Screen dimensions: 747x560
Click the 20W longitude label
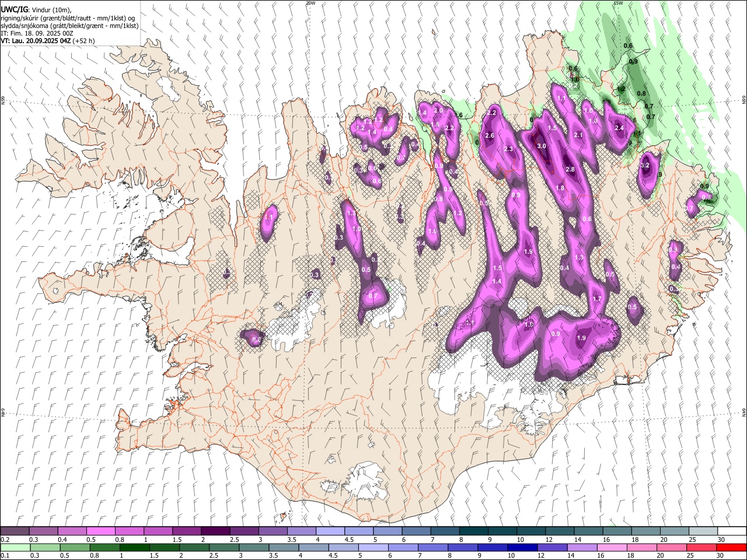coord(310,3)
